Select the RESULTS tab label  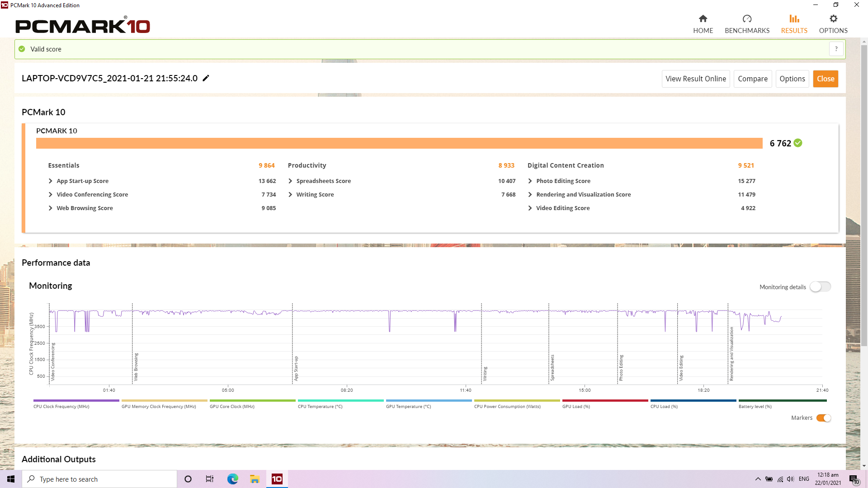coord(794,30)
